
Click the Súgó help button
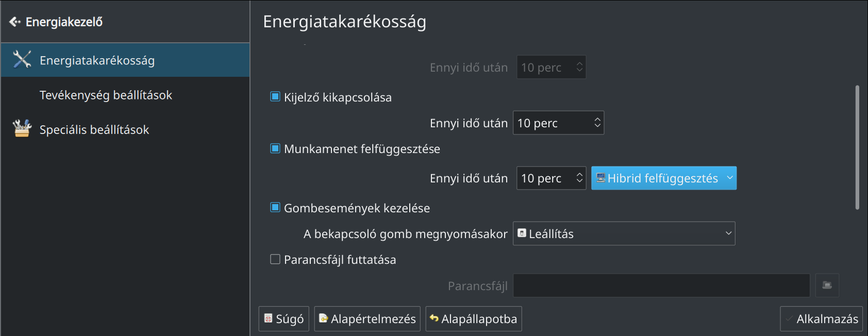[x=284, y=319]
